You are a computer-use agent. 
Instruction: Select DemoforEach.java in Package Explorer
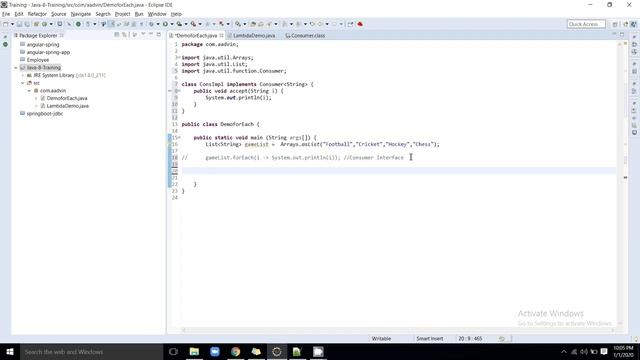[67, 98]
